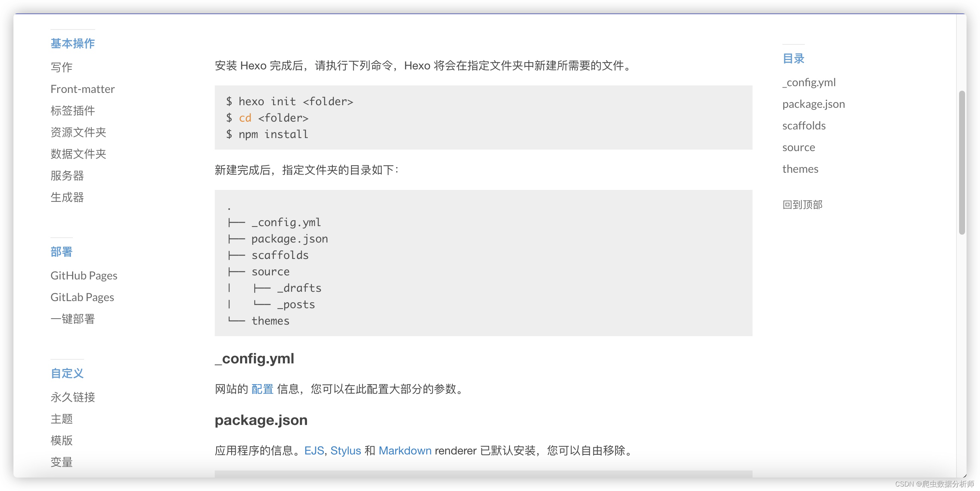Click the 回到顶部 back-to-top link
Image resolution: width=980 pixels, height=491 pixels.
tap(802, 205)
